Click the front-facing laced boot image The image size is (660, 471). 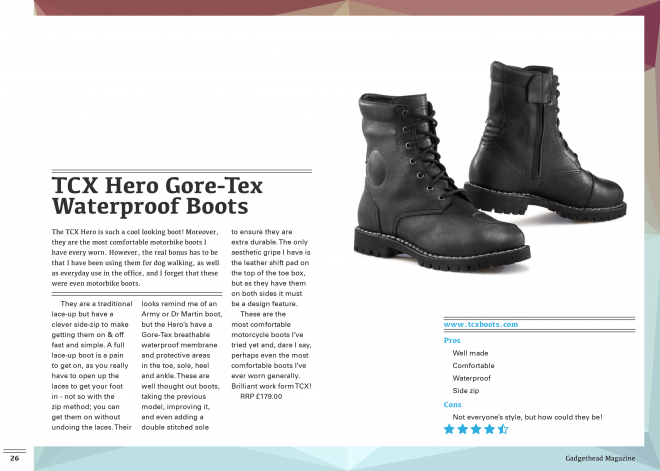(442, 182)
